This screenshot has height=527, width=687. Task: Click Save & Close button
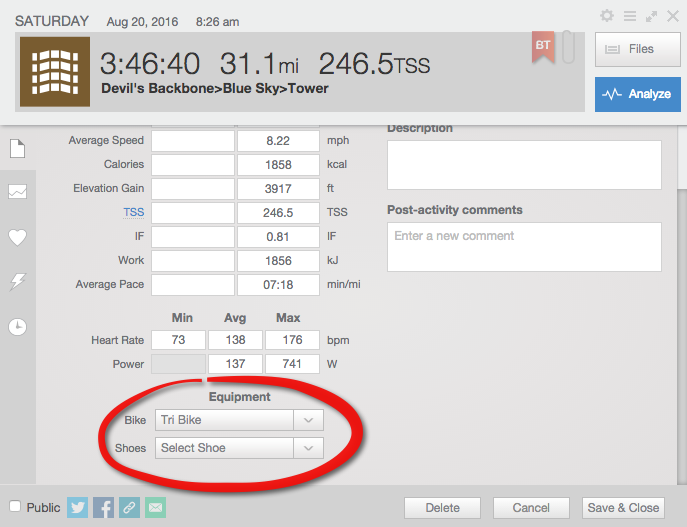pyautogui.click(x=623, y=508)
